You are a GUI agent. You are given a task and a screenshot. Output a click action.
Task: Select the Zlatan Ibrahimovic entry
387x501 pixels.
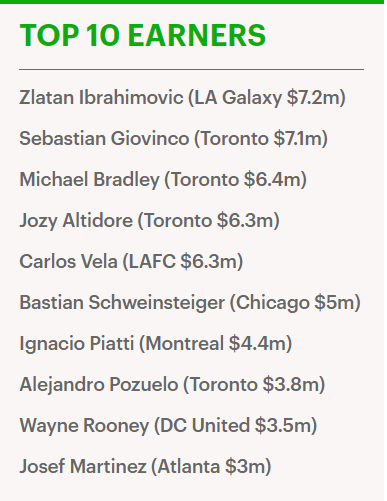tap(182, 98)
